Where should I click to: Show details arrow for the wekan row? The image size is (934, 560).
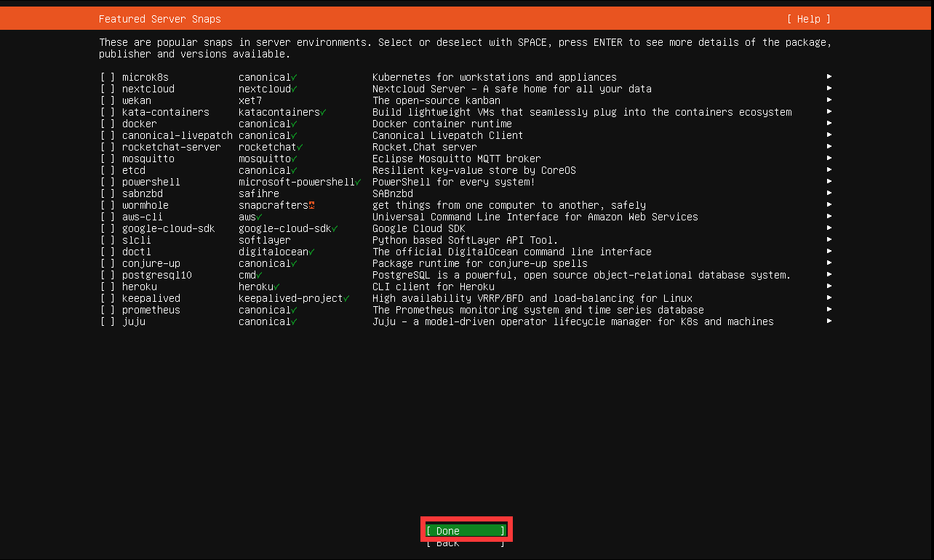click(x=829, y=100)
